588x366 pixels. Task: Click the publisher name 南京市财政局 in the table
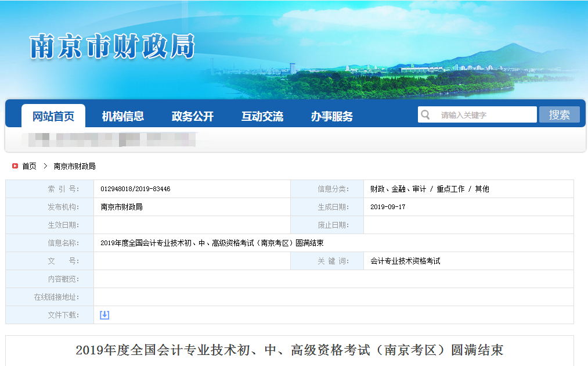click(x=121, y=206)
